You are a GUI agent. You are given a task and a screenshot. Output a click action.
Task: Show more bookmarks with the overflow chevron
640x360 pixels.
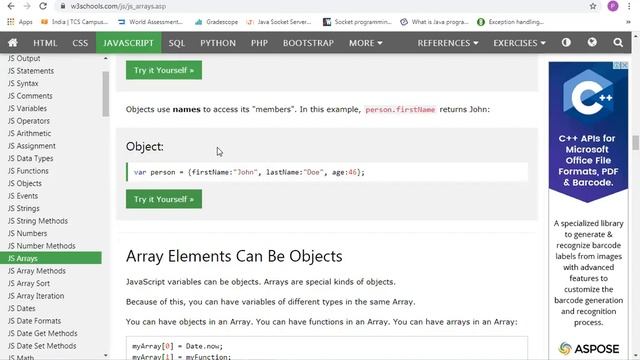click(628, 22)
